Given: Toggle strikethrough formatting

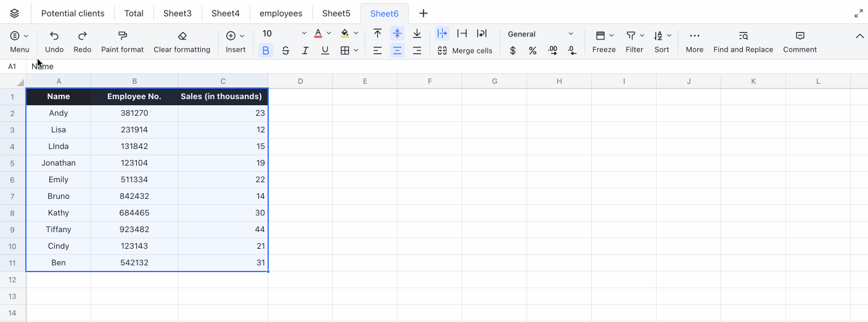Looking at the screenshot, I should (x=285, y=50).
